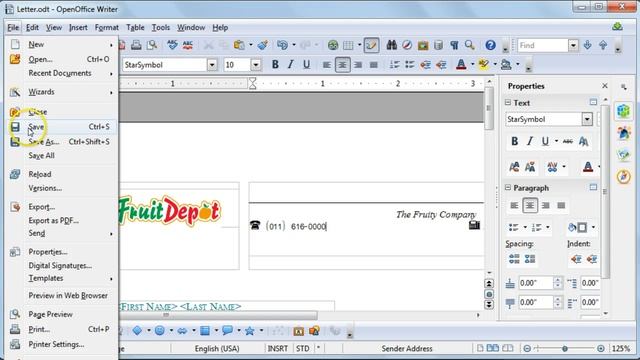Click Find Previous up arrow
The height and width of the screenshot is (360, 640).
click(x=603, y=45)
